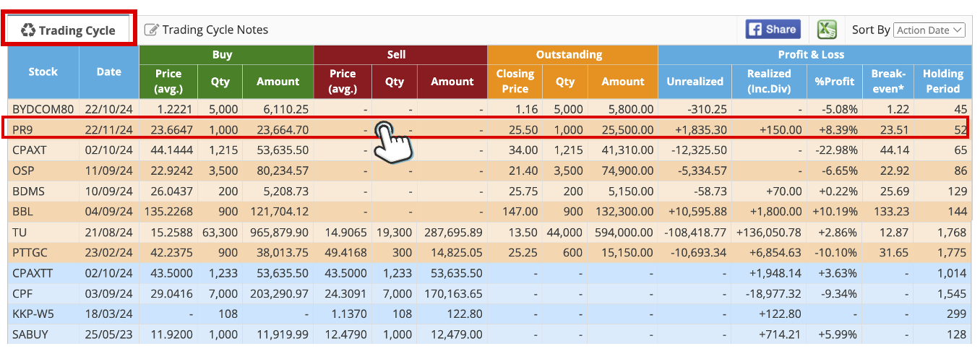Open the Trading Cycle tab
The image size is (980, 354).
click(x=69, y=30)
